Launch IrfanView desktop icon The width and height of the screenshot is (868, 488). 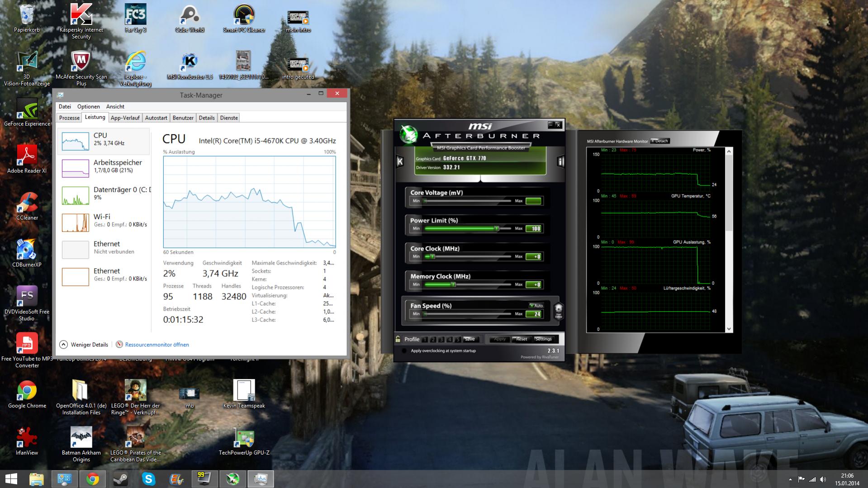click(27, 442)
